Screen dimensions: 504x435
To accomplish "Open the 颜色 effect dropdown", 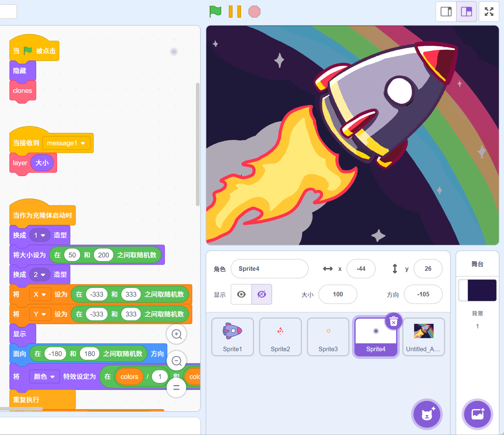I will [52, 377].
